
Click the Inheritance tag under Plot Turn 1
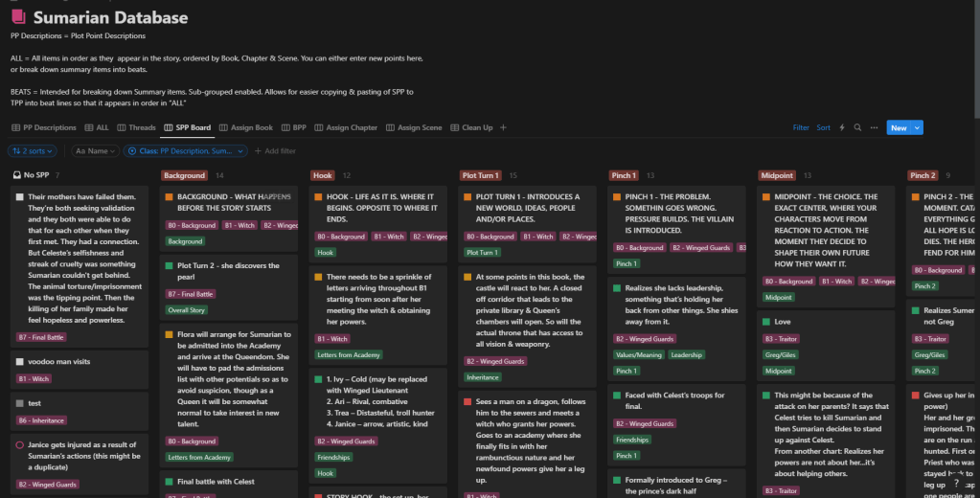(x=483, y=377)
